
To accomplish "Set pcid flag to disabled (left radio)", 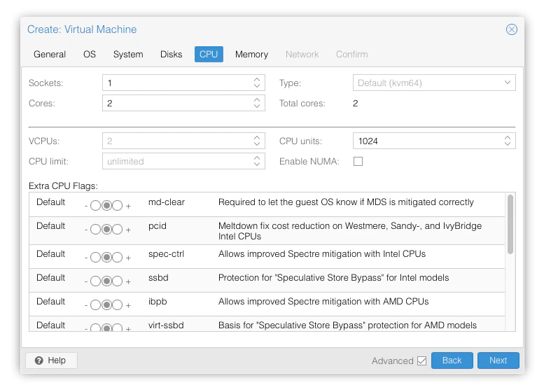I will pos(95,230).
